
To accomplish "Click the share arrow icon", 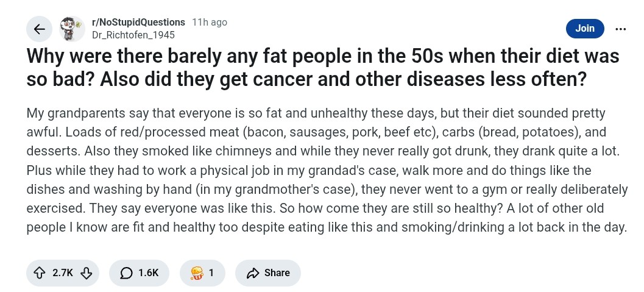I will [x=253, y=272].
